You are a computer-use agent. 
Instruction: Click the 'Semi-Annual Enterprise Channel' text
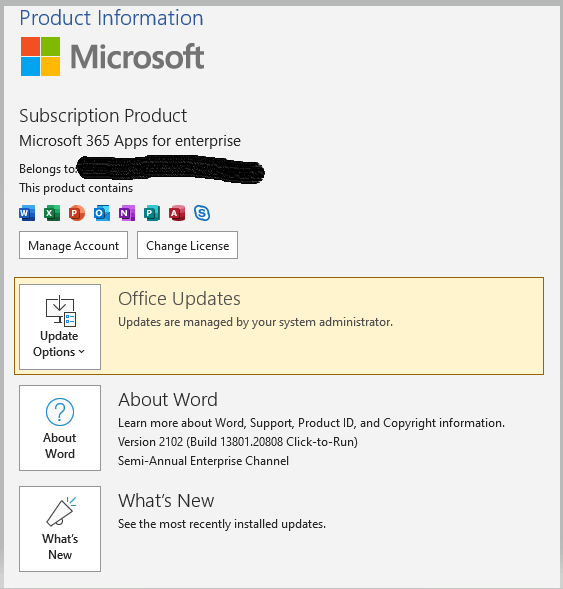[x=203, y=461]
